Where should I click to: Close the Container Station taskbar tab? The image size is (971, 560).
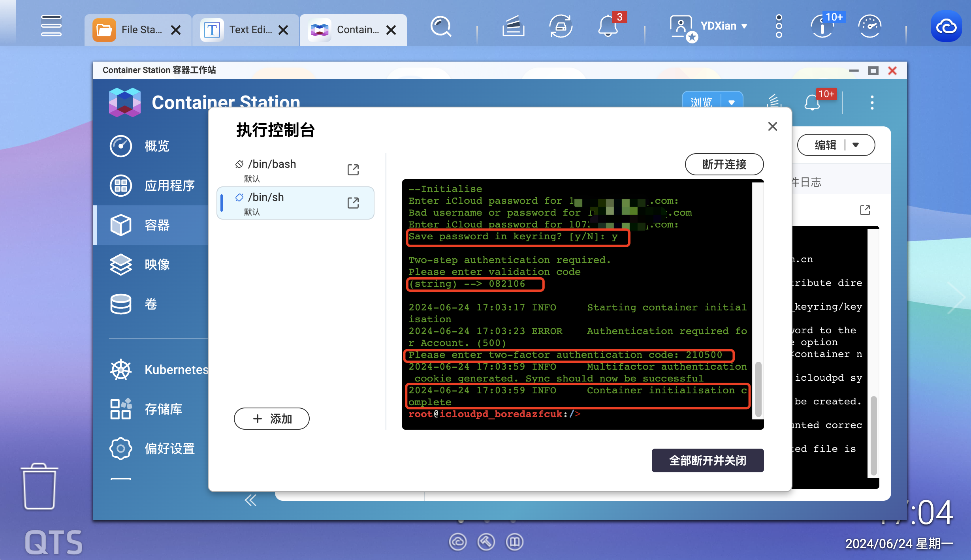391,30
